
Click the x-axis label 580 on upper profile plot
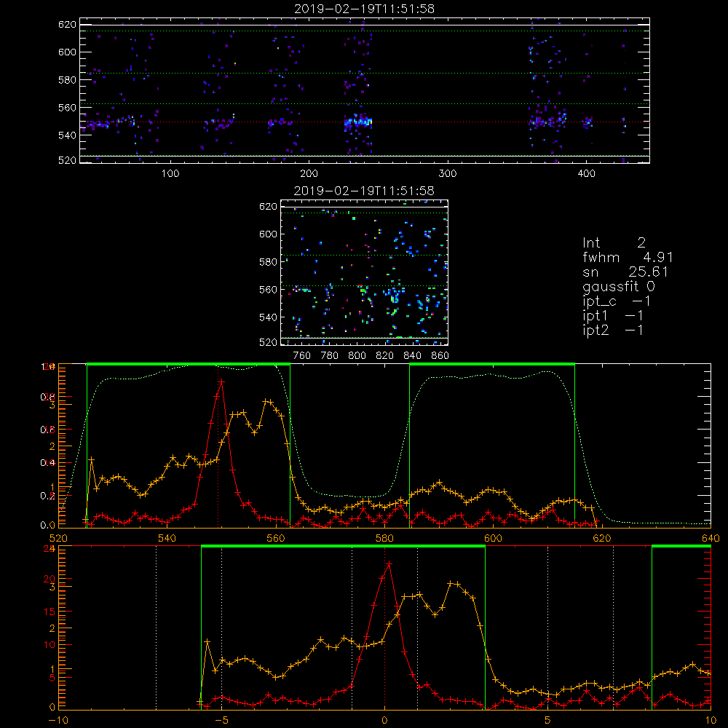pyautogui.click(x=384, y=538)
